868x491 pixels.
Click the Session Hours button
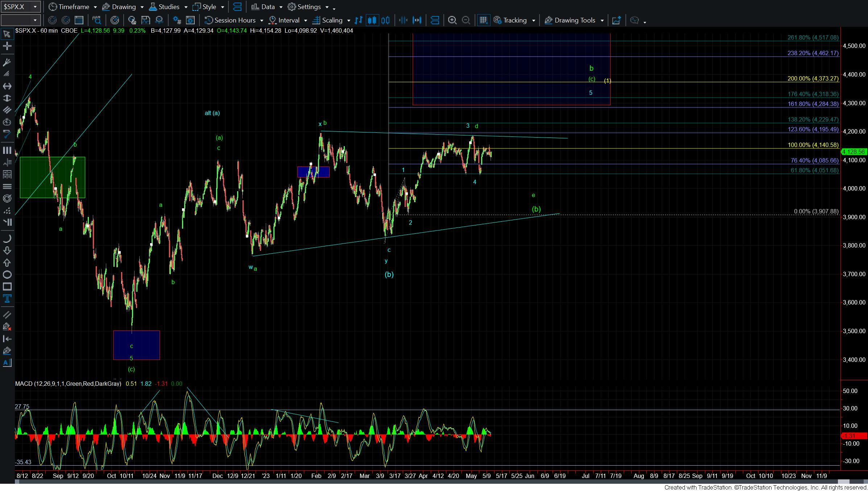tap(230, 20)
